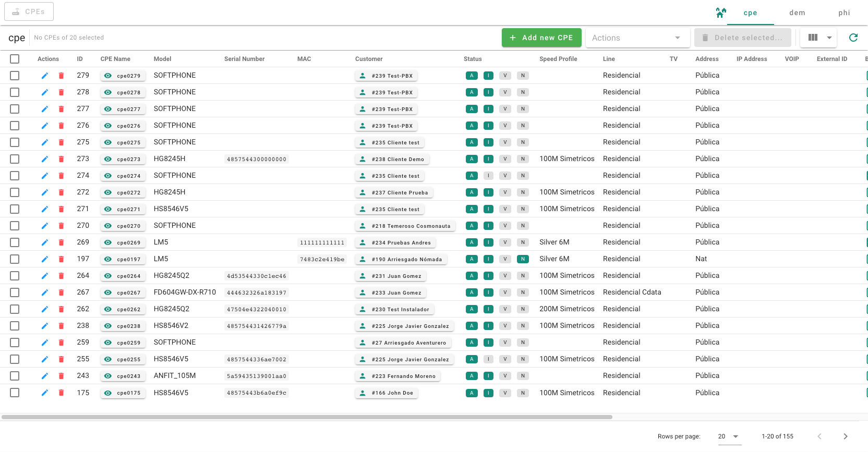
Task: Change rows per page dropdown
Action: pyautogui.click(x=729, y=436)
